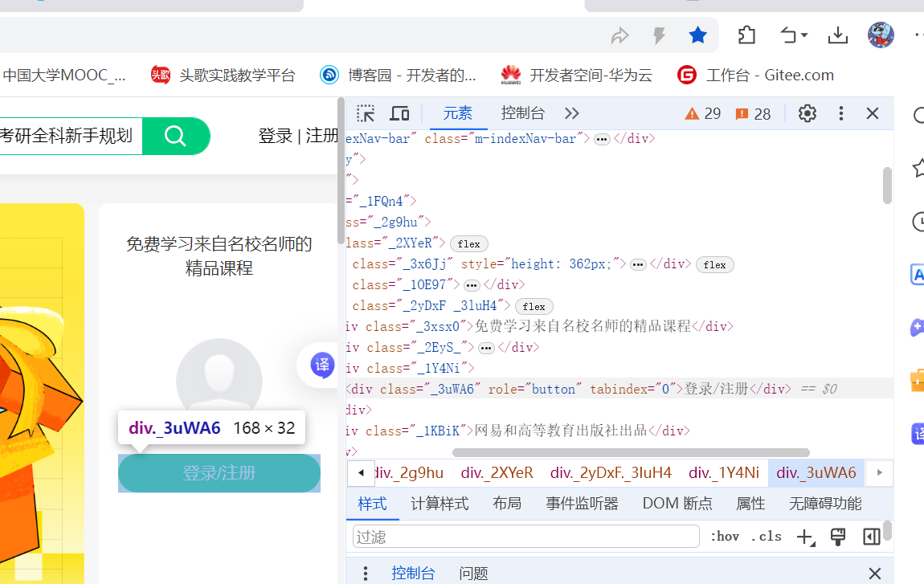924x584 pixels.
Task: Toggle device emulation toolbar icon
Action: 399,113
